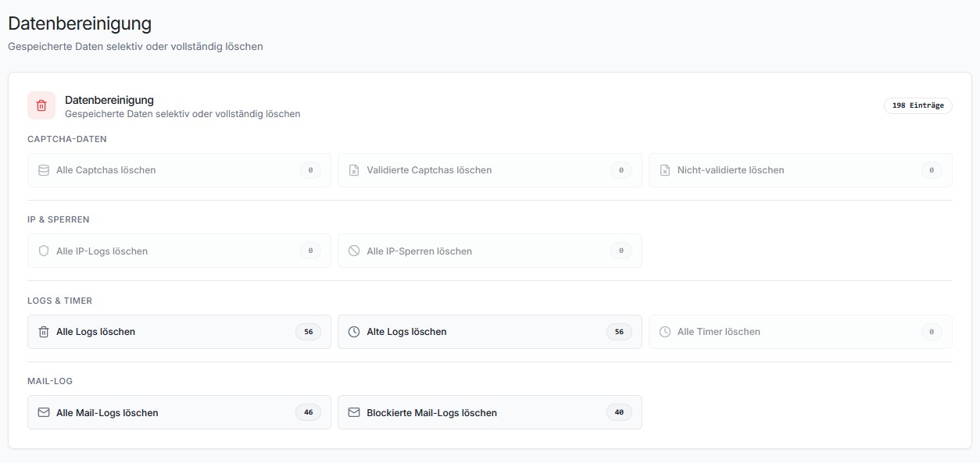Click the ban icon beside Alle IP-Sperren löschen

(x=354, y=251)
